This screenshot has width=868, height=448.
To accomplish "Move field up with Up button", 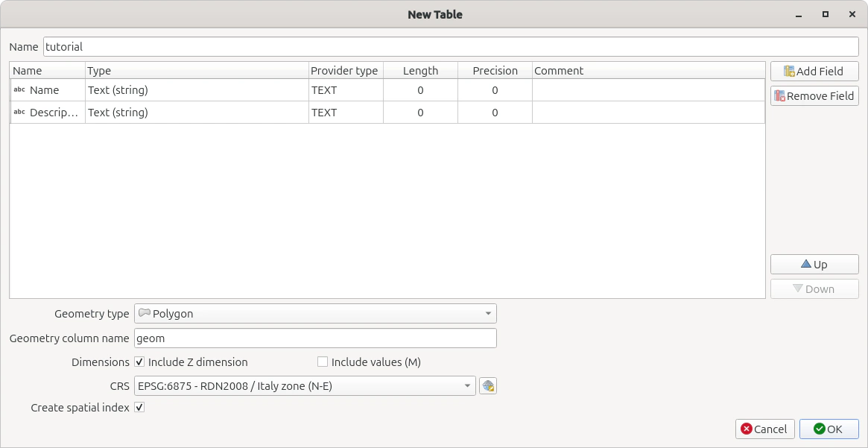I will coord(814,265).
